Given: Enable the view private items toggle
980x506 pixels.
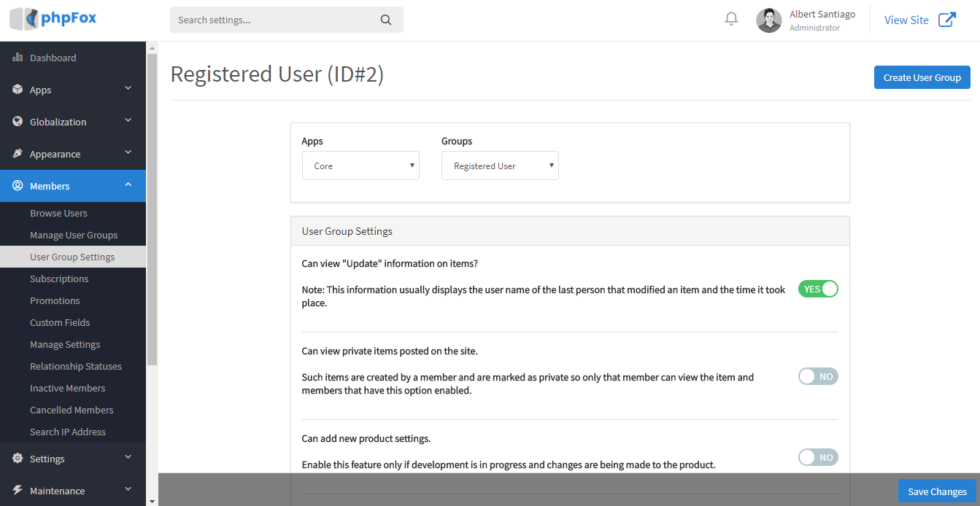Looking at the screenshot, I should [818, 376].
